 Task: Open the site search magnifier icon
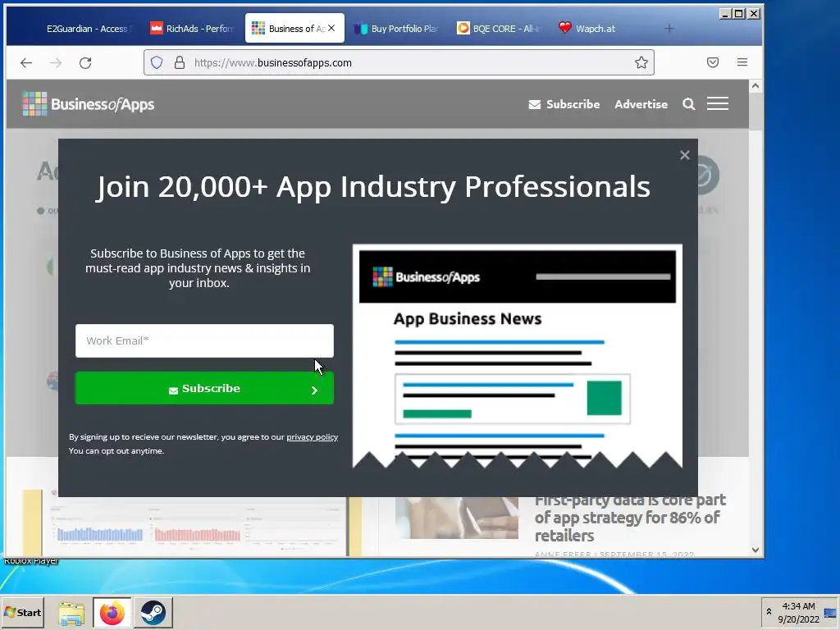click(689, 104)
